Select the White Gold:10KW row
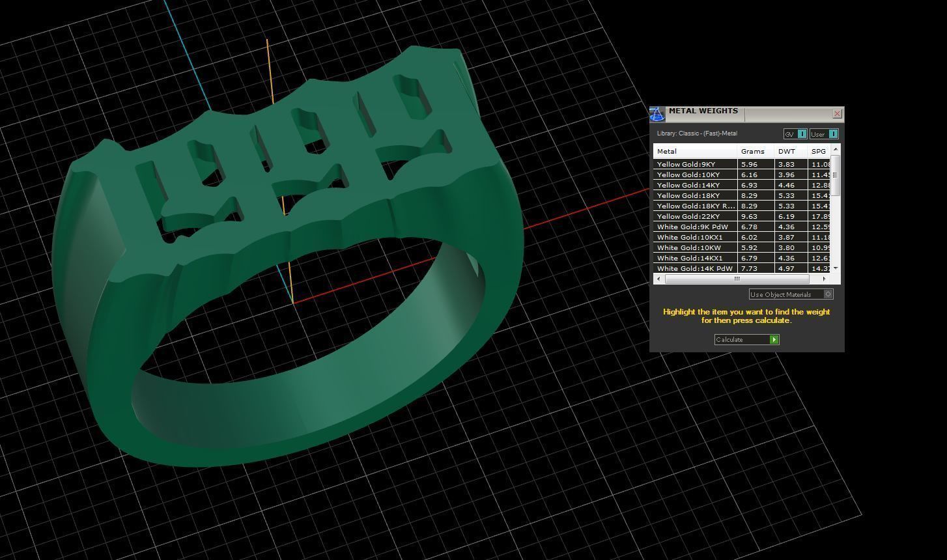The image size is (947, 560). click(x=742, y=247)
